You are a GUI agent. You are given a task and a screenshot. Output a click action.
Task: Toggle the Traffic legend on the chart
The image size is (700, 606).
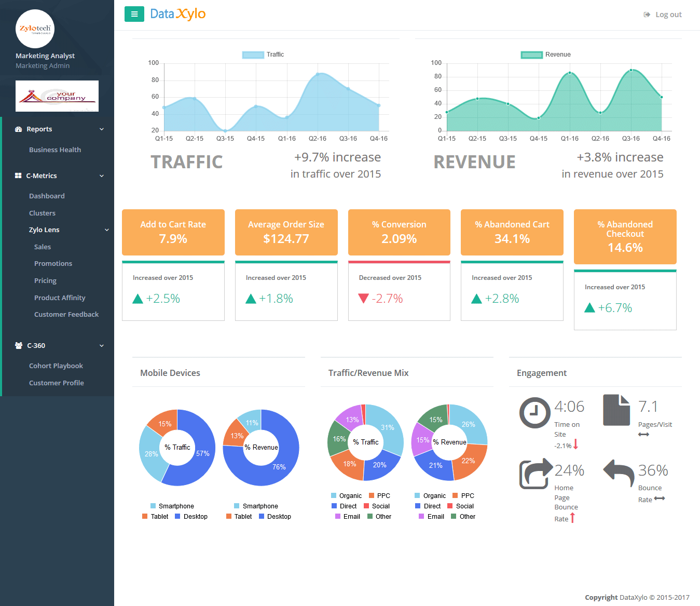pos(263,55)
